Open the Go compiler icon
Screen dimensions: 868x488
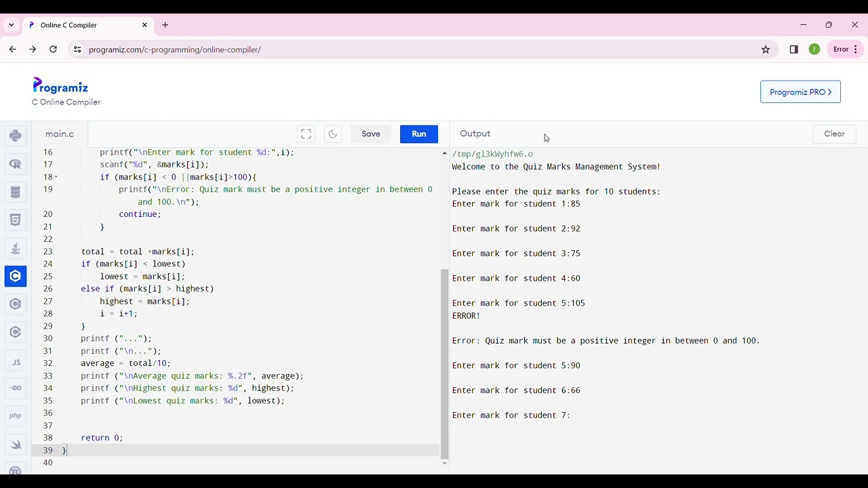[x=16, y=388]
